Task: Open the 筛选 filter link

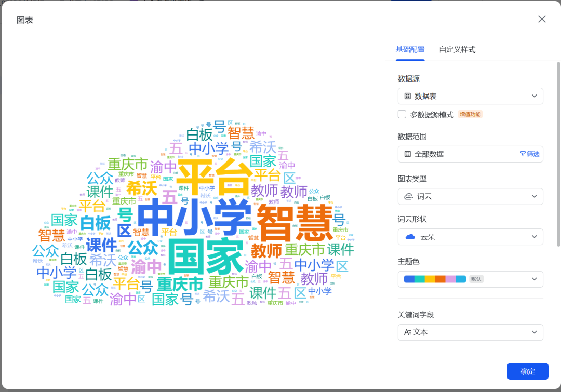Action: tap(531, 154)
